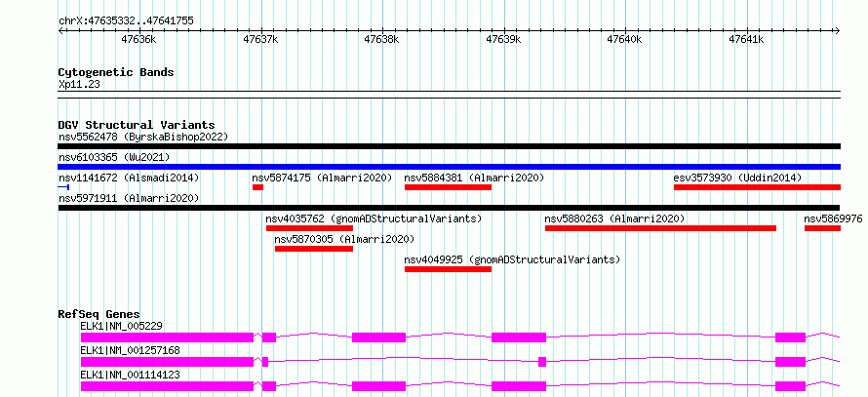Click the short red nsv5874175 variant bar

click(x=258, y=187)
